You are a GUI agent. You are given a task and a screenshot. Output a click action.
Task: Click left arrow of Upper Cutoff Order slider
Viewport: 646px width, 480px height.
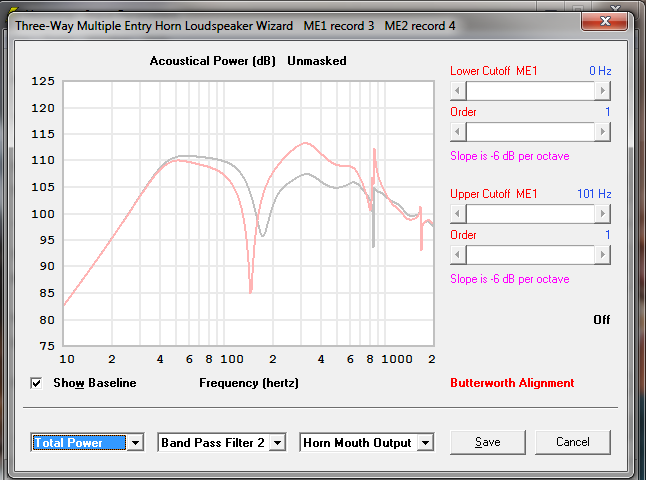[x=458, y=255]
